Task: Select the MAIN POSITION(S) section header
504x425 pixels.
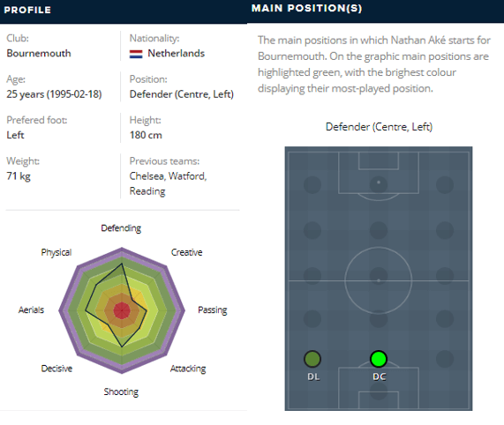Action: tap(306, 8)
